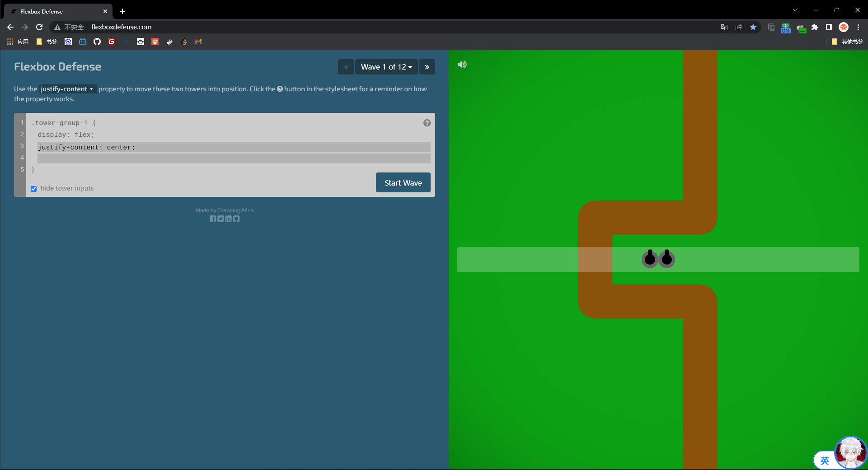Open the Gmail bookmark
Viewport: 868px width, 470px height.
point(198,42)
